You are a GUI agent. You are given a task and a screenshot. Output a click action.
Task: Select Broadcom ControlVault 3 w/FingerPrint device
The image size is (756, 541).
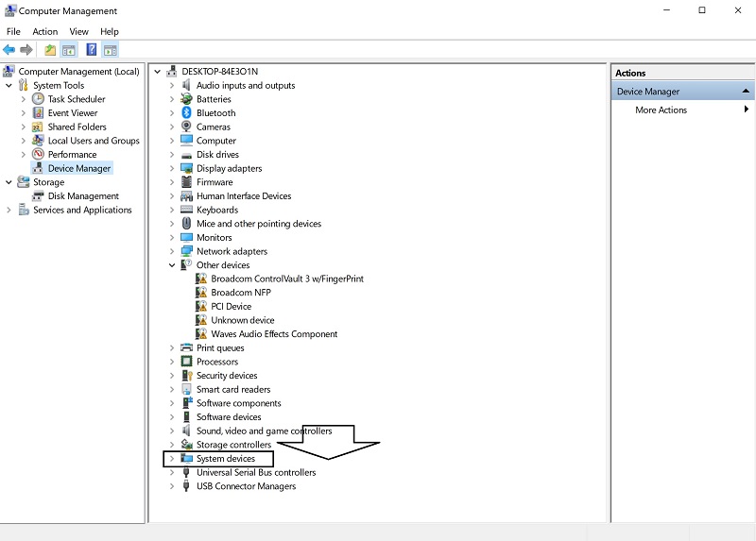(287, 279)
